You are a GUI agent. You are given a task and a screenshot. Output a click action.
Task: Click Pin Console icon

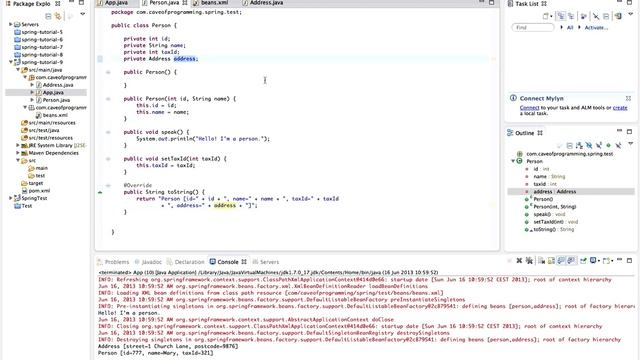click(x=583, y=260)
